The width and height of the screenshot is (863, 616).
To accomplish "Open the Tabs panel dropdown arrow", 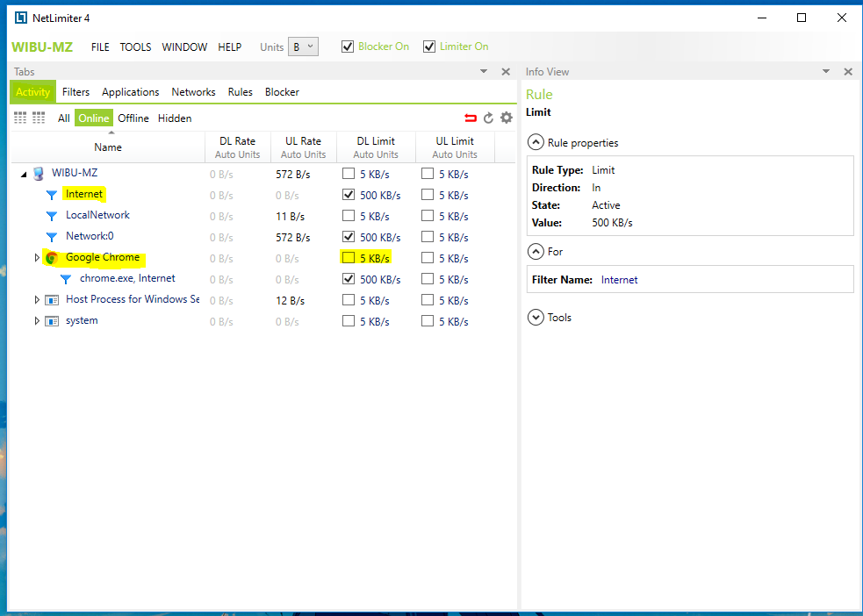I will [x=484, y=71].
